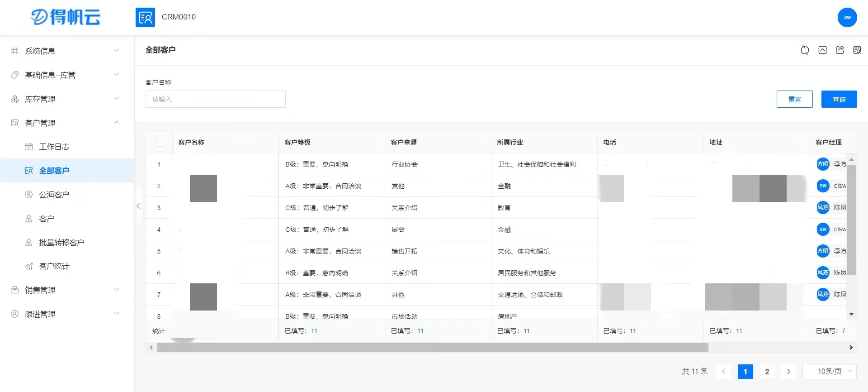Image resolution: width=868 pixels, height=392 pixels.
Task: Click the 电话 column header
Action: click(x=650, y=143)
